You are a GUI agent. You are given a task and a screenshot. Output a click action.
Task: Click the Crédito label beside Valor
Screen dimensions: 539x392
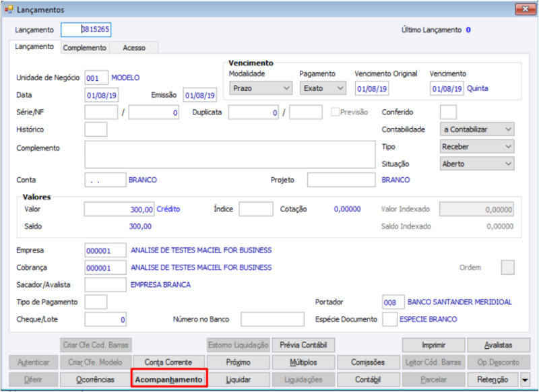tap(168, 209)
